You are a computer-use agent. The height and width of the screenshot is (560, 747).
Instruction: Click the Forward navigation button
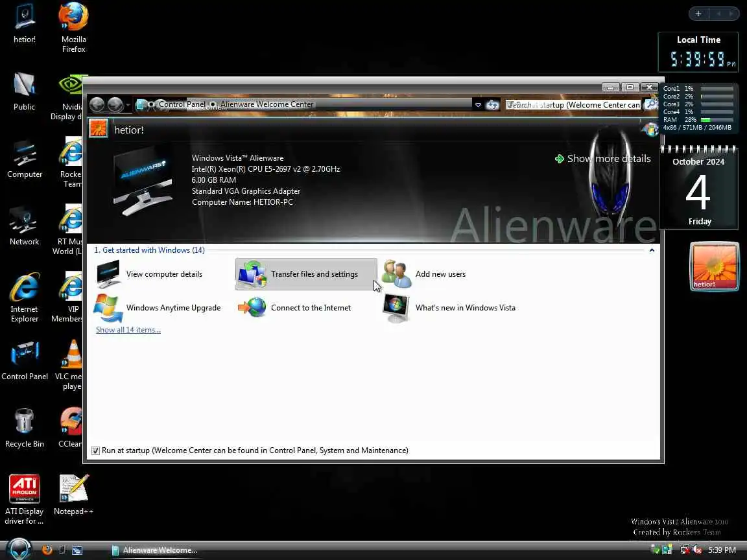tap(115, 104)
